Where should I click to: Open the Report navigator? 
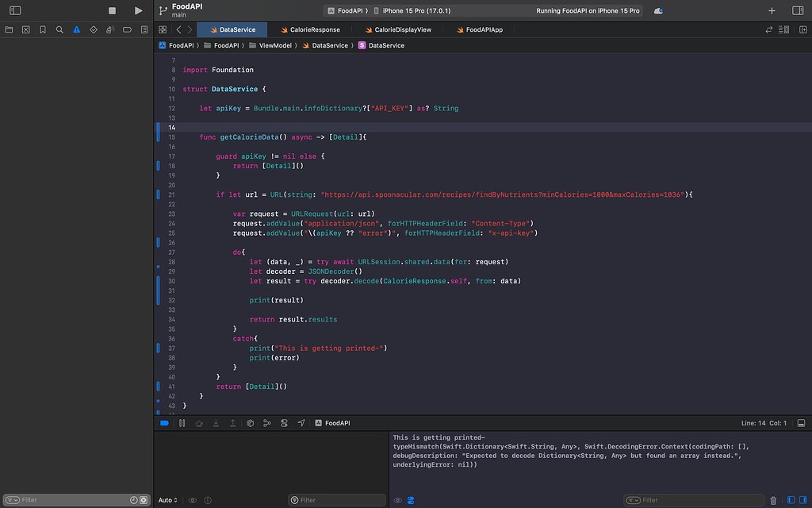145,29
